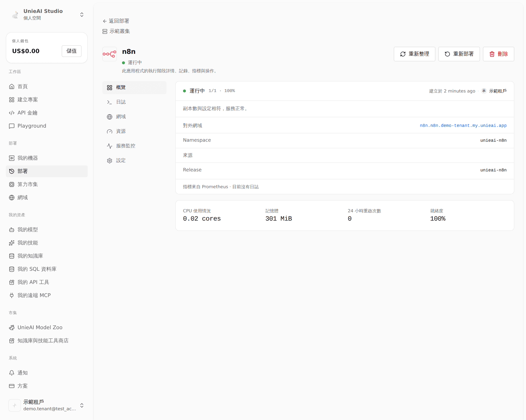The width and height of the screenshot is (526, 420).
Task: Click the 示範租戶 tenant badge in status row
Action: (x=494, y=91)
